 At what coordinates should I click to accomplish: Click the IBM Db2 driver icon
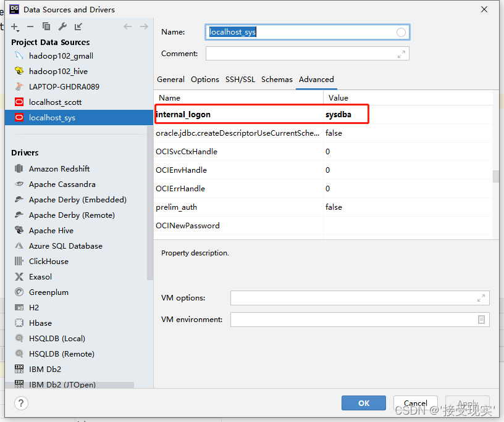click(19, 369)
